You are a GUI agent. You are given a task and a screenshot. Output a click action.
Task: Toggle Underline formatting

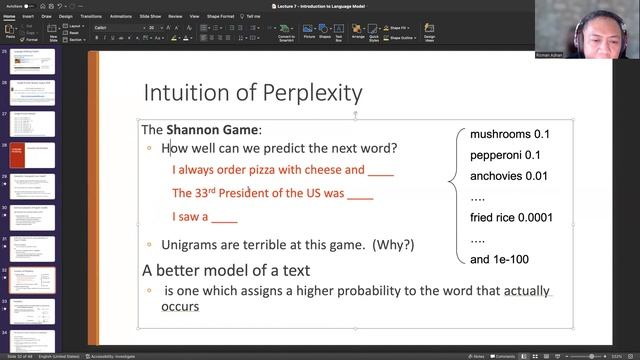113,38
